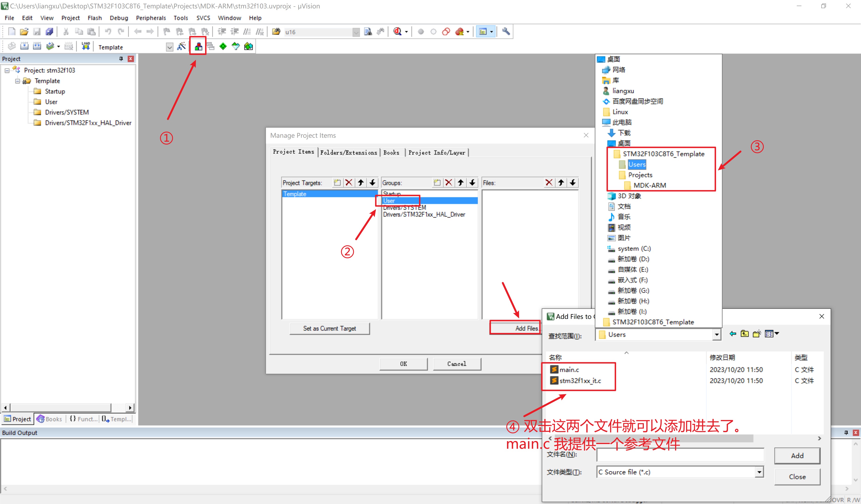Click the Comment selection toolbar icon
The height and width of the screenshot is (504, 861).
pyautogui.click(x=247, y=32)
